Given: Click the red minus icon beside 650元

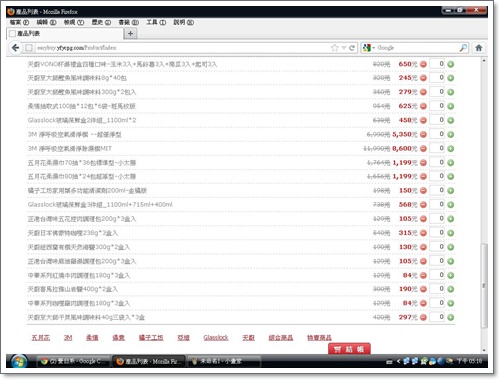Looking at the screenshot, I should click(x=423, y=64).
